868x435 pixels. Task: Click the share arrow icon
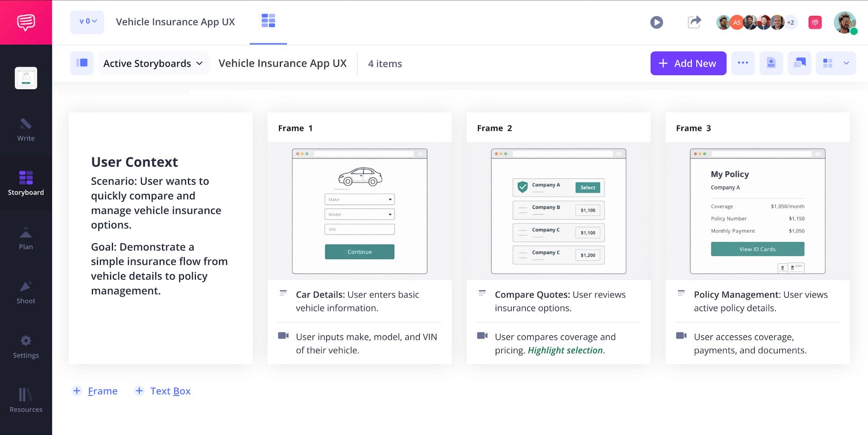pyautogui.click(x=694, y=22)
